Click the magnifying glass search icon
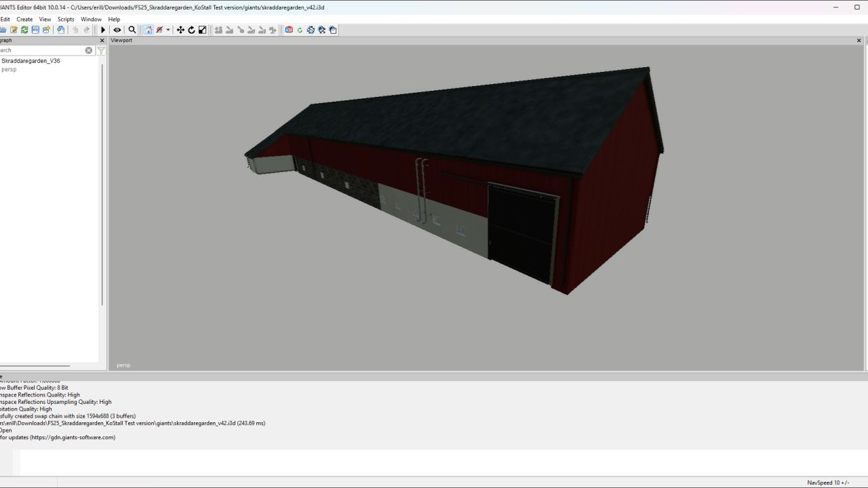The image size is (868, 488). coord(132,30)
